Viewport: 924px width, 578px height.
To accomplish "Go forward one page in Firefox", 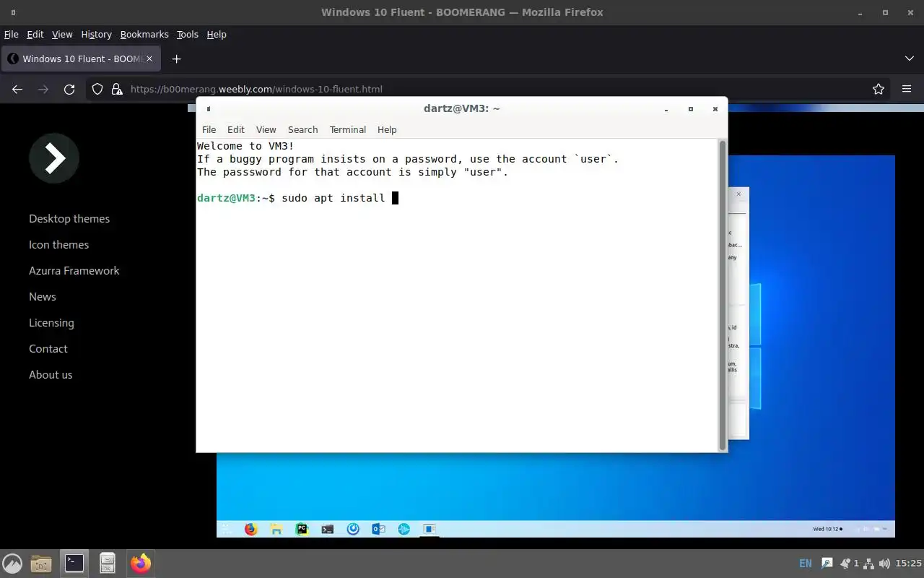I will [x=43, y=89].
